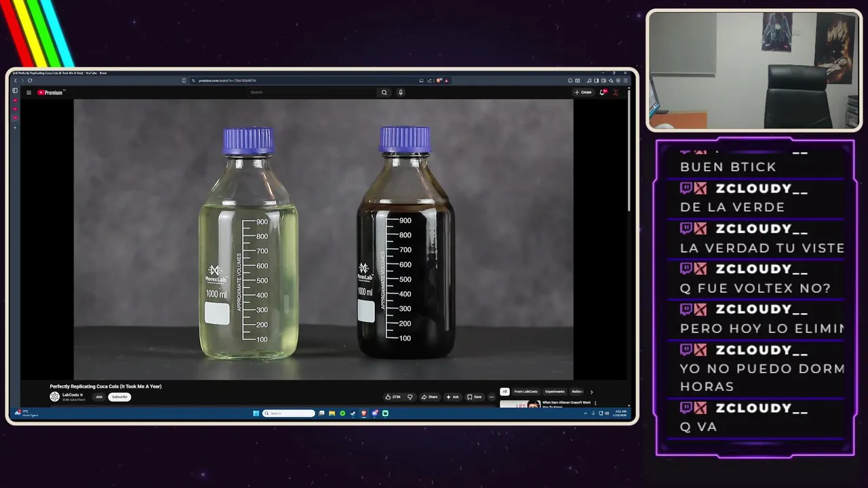The height and width of the screenshot is (488, 868).
Task: Add a new tab with plus icon
Action: (x=15, y=127)
